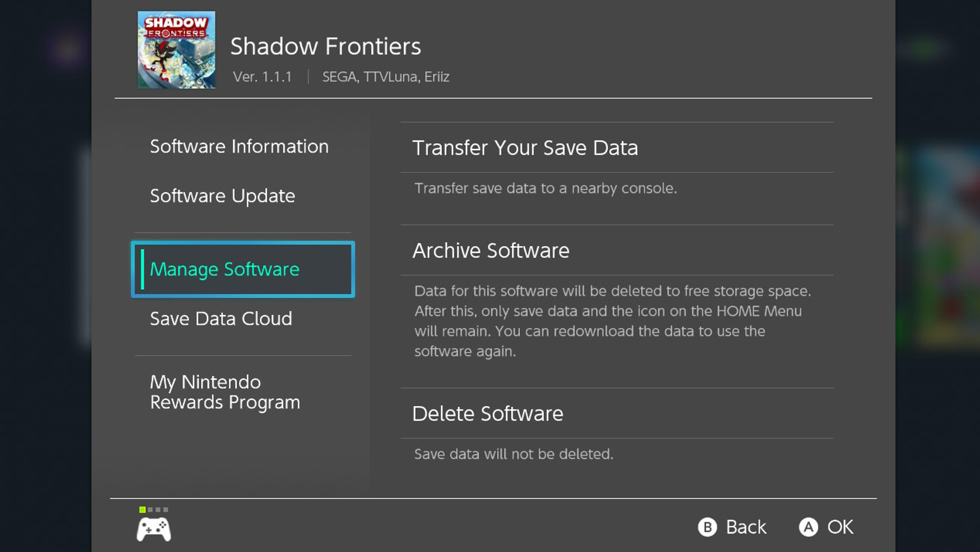Viewport: 980px width, 552px height.
Task: Click Archive Software
Action: 491,250
